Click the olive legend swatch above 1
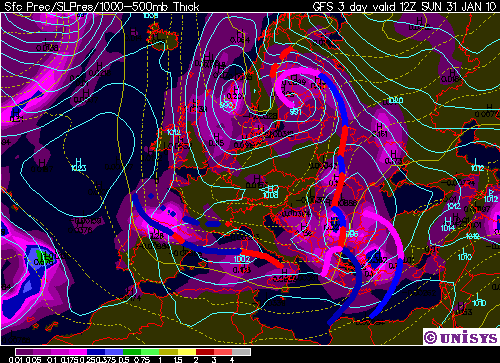Image resolution: width=500 pixels, height=363 pixels. pos(169,352)
